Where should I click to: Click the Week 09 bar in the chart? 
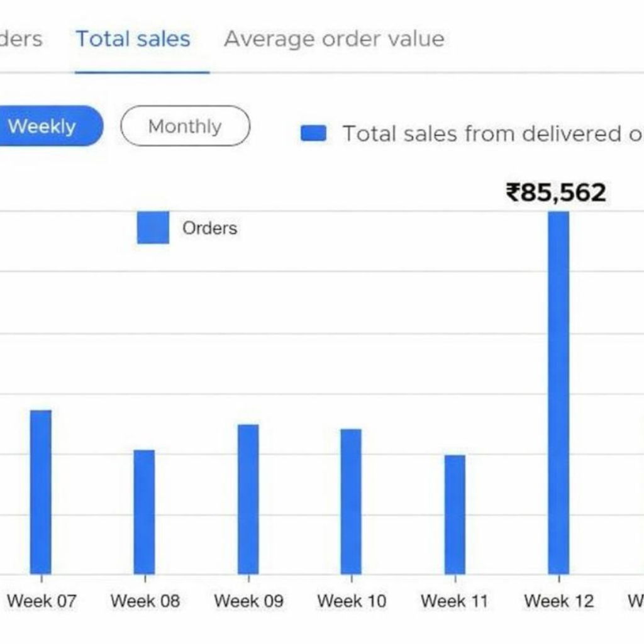248,499
